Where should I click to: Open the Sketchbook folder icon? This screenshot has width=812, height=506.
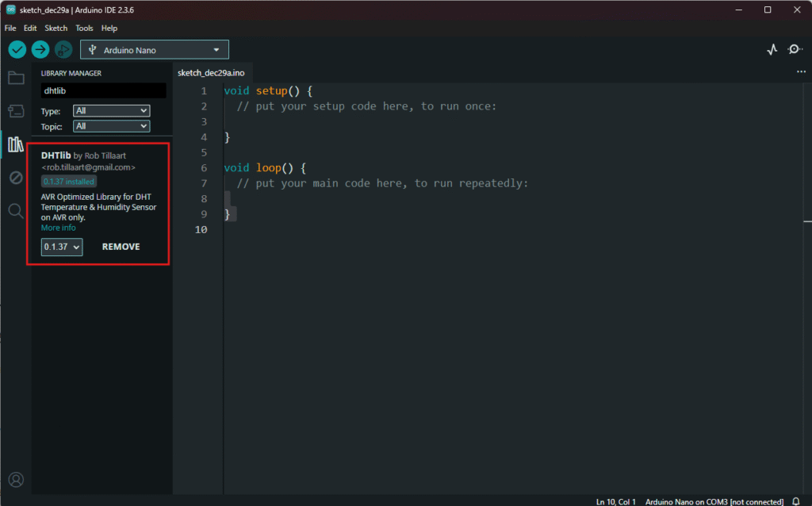[16, 78]
